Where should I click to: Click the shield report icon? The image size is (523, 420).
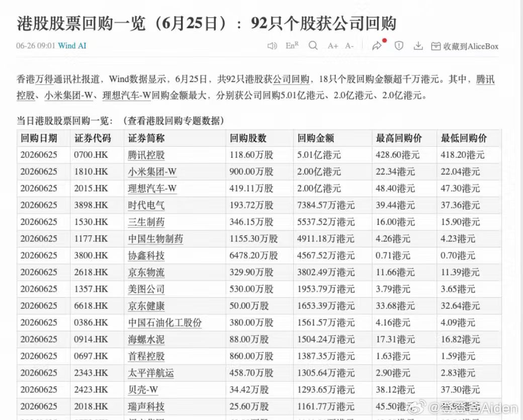(399, 46)
